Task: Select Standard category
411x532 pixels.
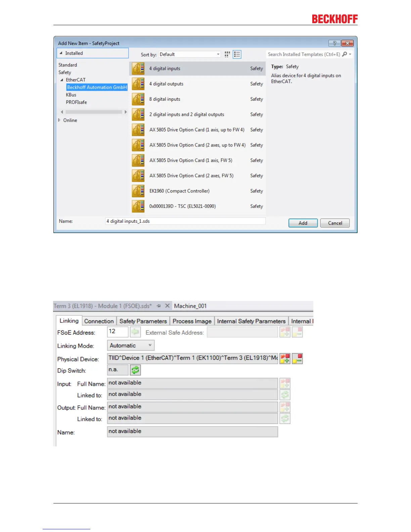Action: [x=67, y=65]
